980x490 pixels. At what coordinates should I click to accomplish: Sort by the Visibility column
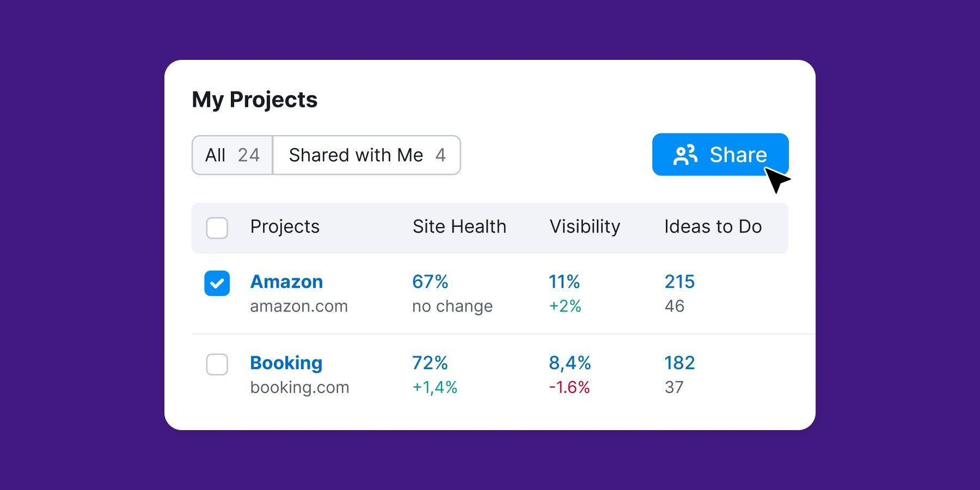click(x=585, y=226)
